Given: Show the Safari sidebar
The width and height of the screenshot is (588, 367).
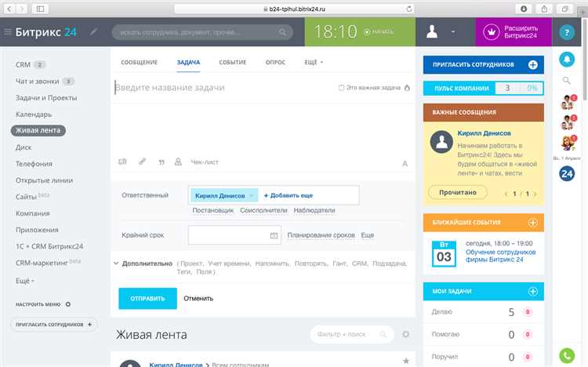Looking at the screenshot, I should [40, 9].
